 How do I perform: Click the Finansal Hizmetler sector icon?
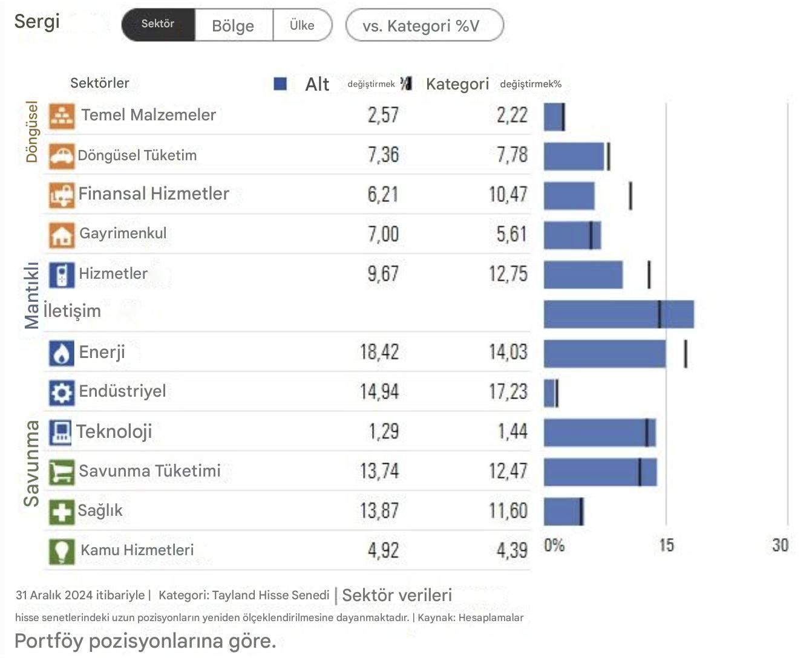click(62, 195)
